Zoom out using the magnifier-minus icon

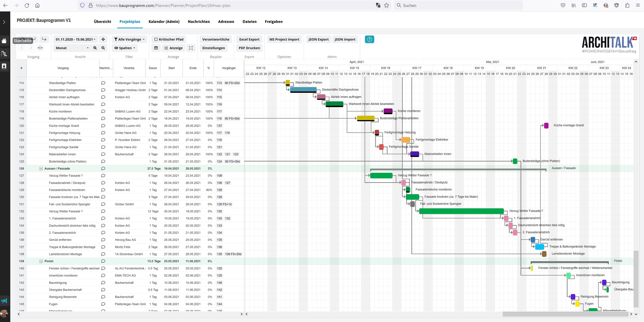coord(103,48)
